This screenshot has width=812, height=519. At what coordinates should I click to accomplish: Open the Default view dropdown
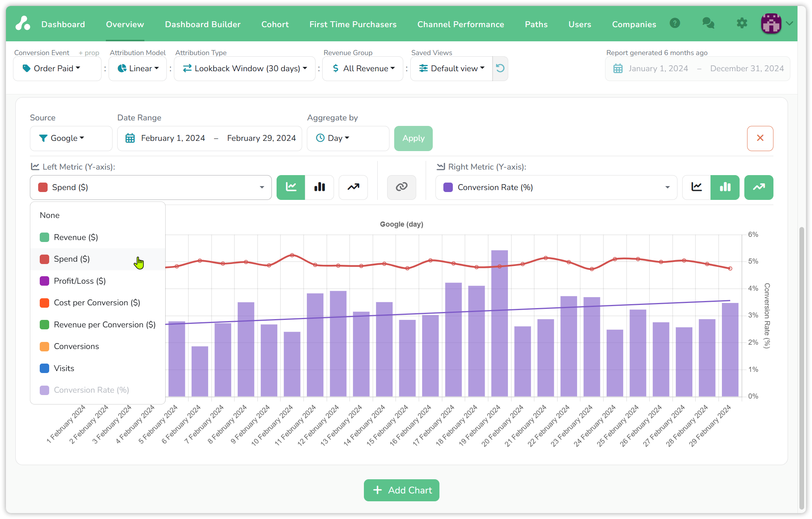coord(451,68)
